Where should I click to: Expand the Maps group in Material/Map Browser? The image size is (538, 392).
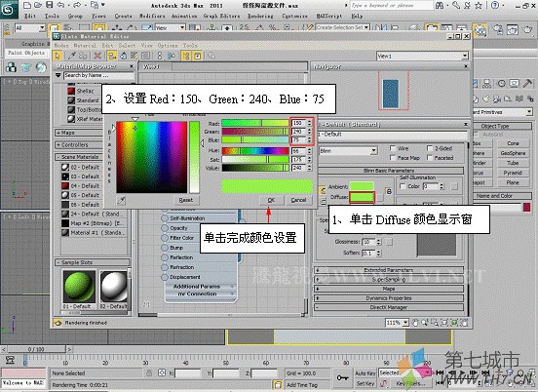pos(79,133)
